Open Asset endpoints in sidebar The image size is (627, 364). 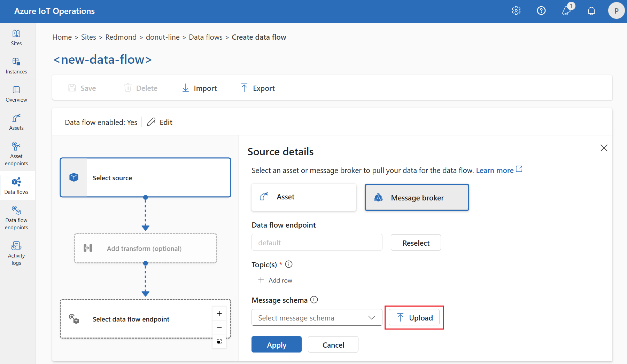pyautogui.click(x=16, y=154)
